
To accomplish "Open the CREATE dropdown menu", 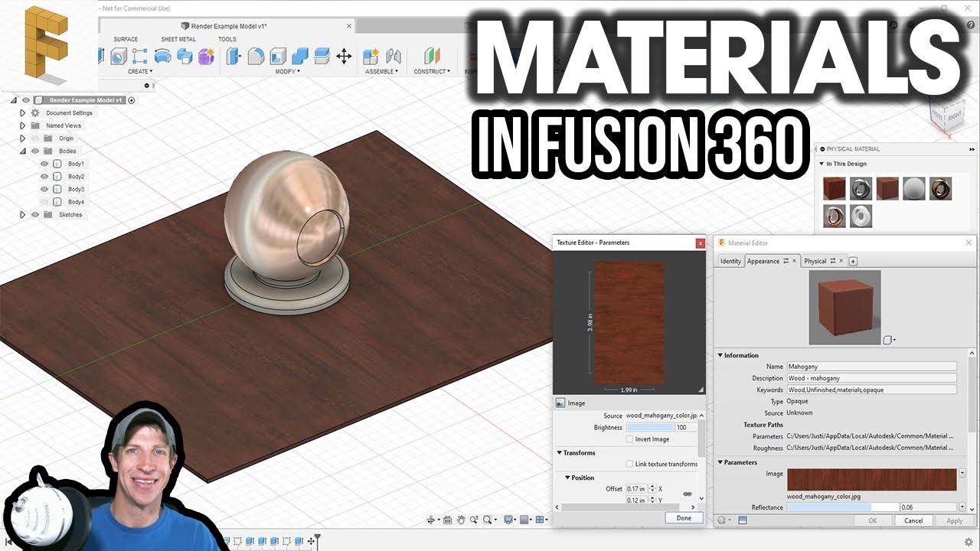I will coord(140,71).
